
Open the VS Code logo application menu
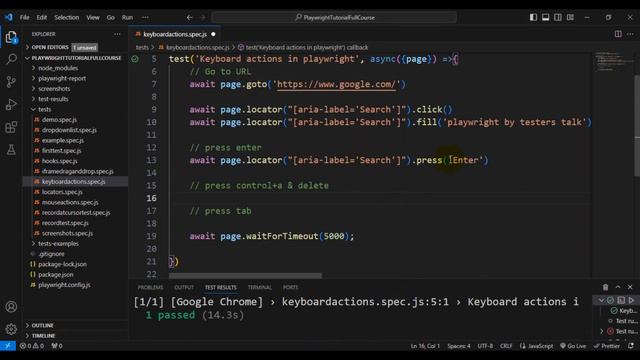(x=9, y=17)
